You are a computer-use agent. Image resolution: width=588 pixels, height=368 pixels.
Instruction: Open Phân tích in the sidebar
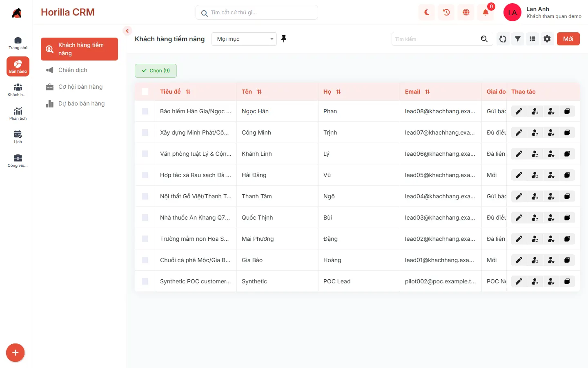click(18, 114)
